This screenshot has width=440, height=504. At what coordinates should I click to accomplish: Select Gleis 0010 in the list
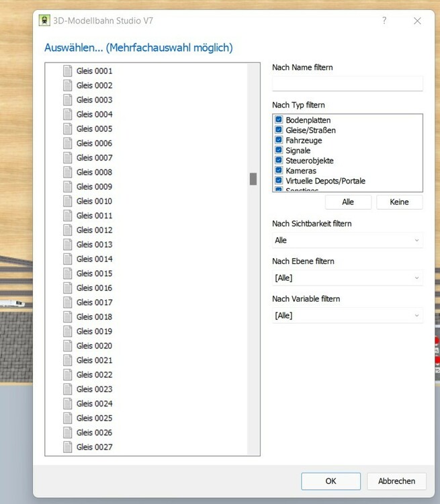point(95,201)
